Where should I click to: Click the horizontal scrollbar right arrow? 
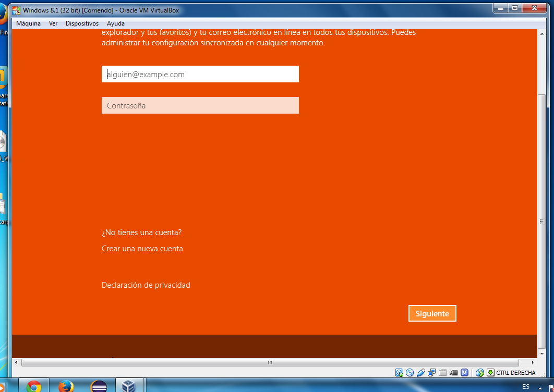[533, 362]
